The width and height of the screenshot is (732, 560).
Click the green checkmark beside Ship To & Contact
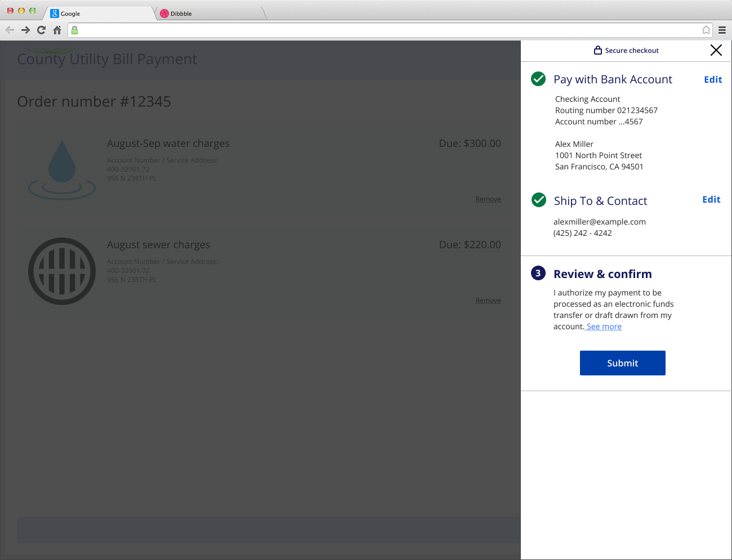539,200
